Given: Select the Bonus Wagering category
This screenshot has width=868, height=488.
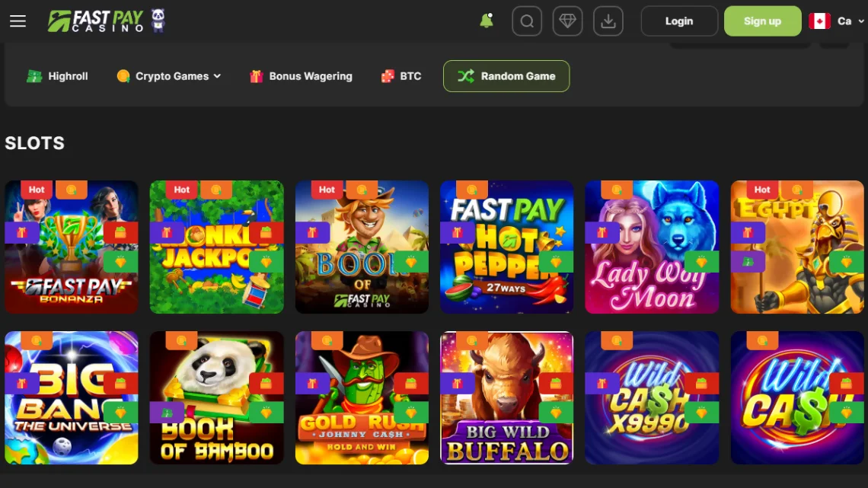Looking at the screenshot, I should point(301,76).
